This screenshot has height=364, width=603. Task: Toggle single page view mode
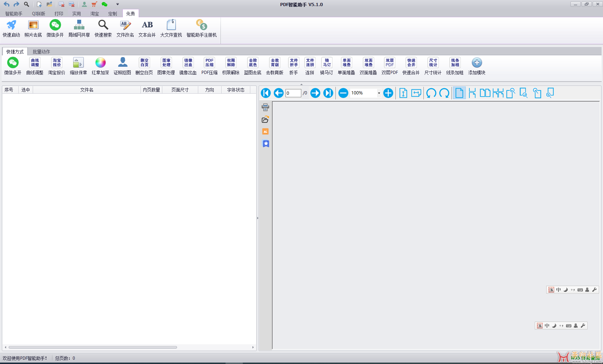[x=459, y=93]
